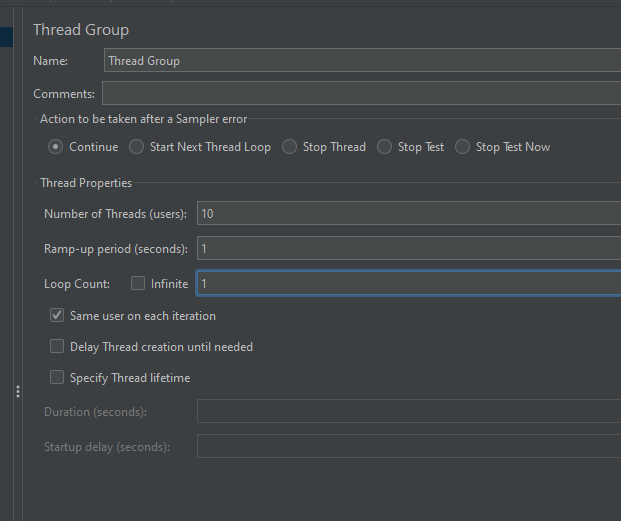Image resolution: width=621 pixels, height=521 pixels.
Task: Click into the Name text field
Action: (362, 60)
